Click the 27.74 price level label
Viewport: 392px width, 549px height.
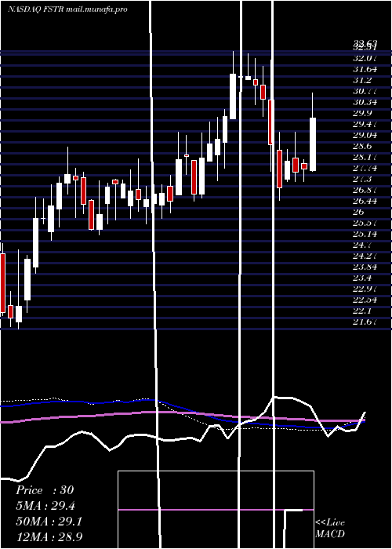(x=365, y=169)
